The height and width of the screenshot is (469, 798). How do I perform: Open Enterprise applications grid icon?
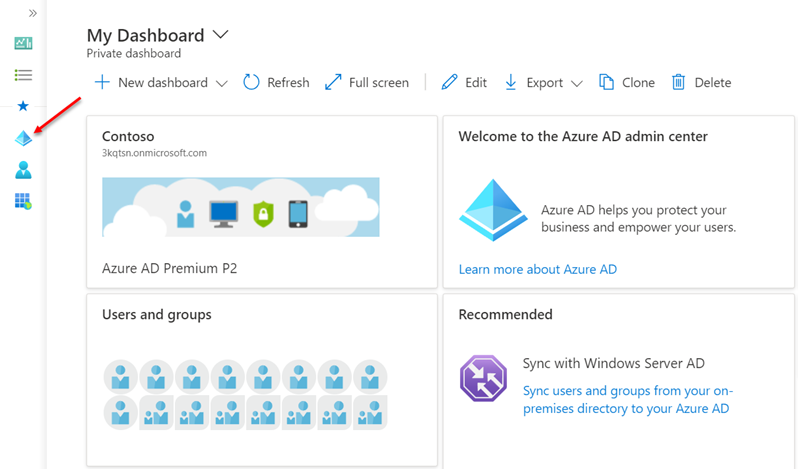[23, 201]
